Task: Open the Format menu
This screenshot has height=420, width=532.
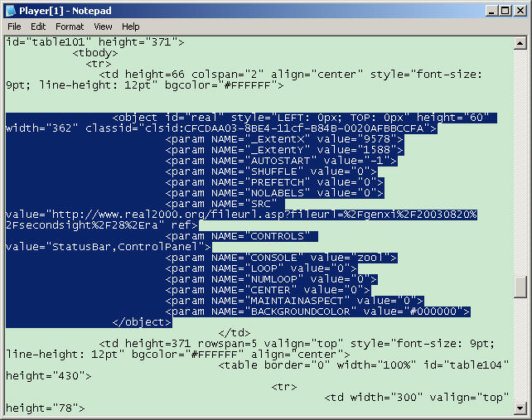Action: [x=70, y=27]
